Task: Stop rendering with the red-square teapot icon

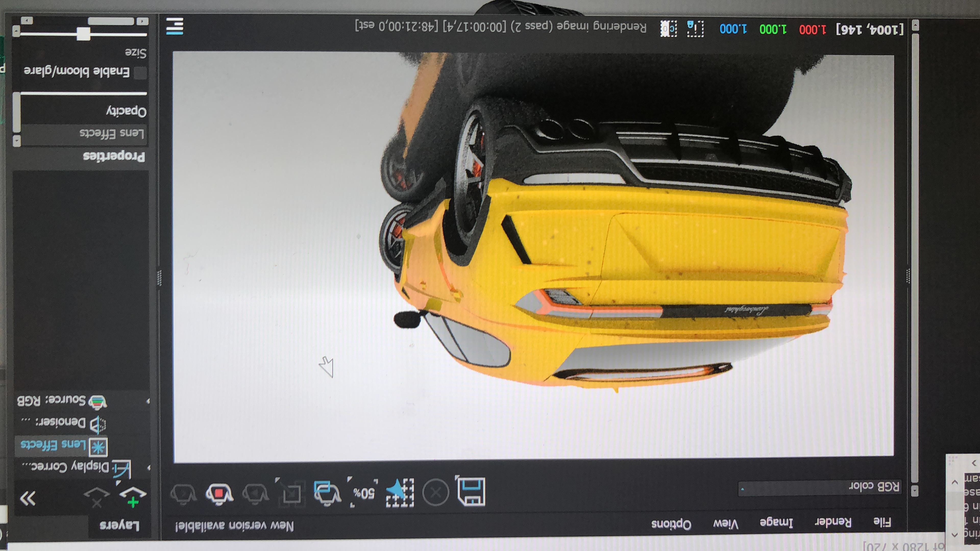Action: point(219,493)
